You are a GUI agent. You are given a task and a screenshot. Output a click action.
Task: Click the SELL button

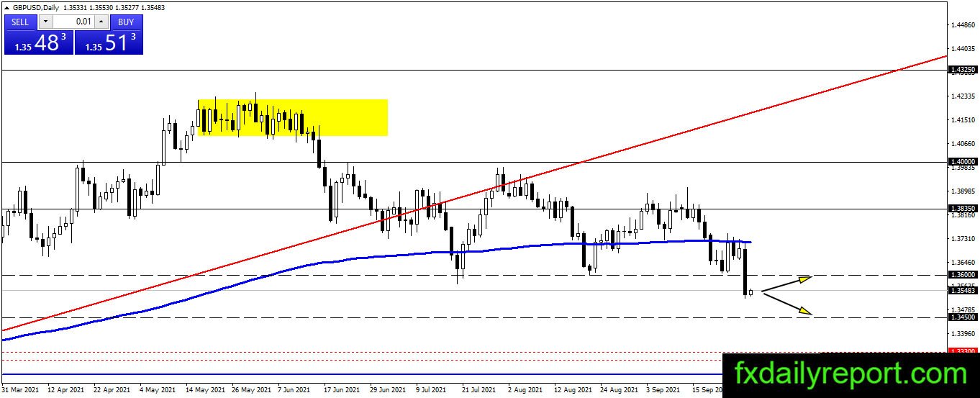[x=21, y=22]
